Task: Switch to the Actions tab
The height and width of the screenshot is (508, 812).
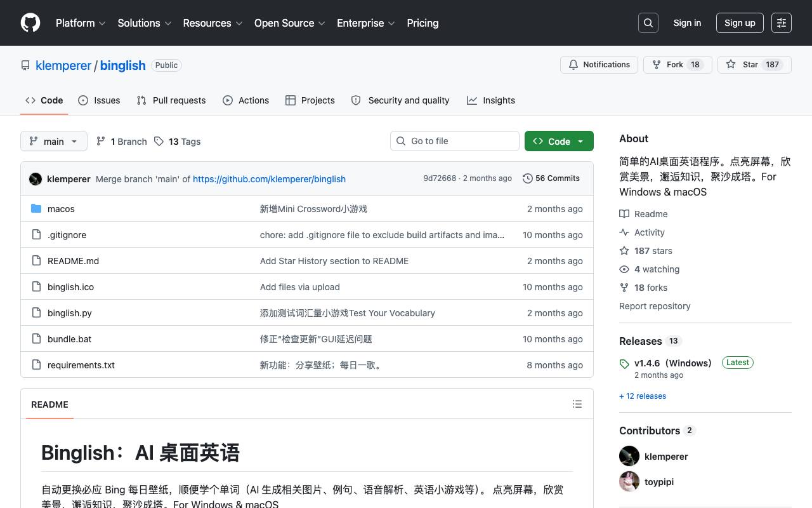Action: click(246, 100)
